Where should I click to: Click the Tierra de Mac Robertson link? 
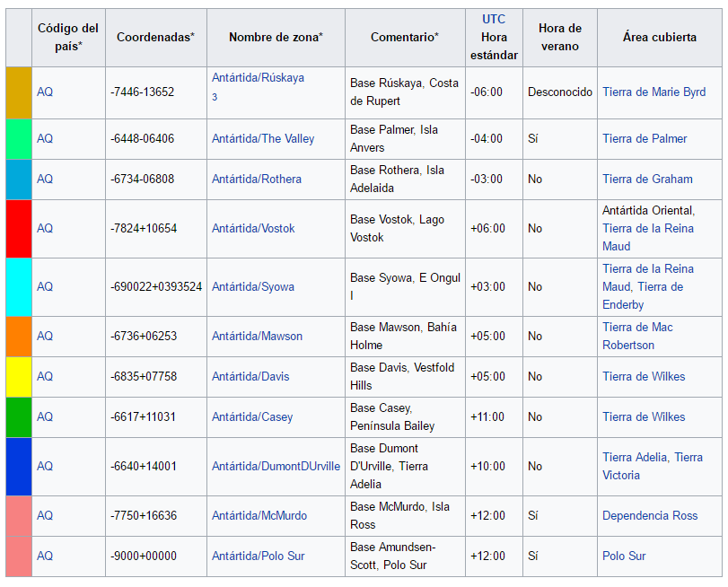point(637,336)
